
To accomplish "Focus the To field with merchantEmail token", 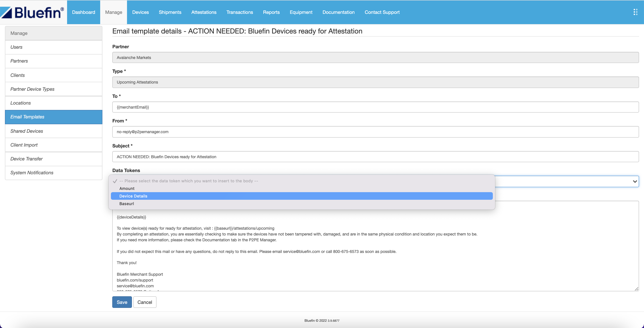I will 375,107.
